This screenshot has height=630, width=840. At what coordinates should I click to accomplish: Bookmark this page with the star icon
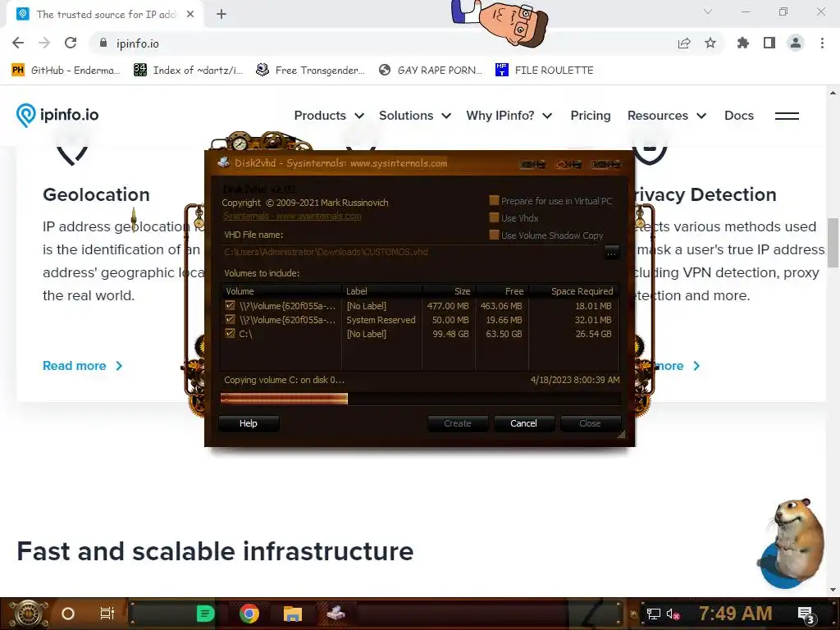710,43
